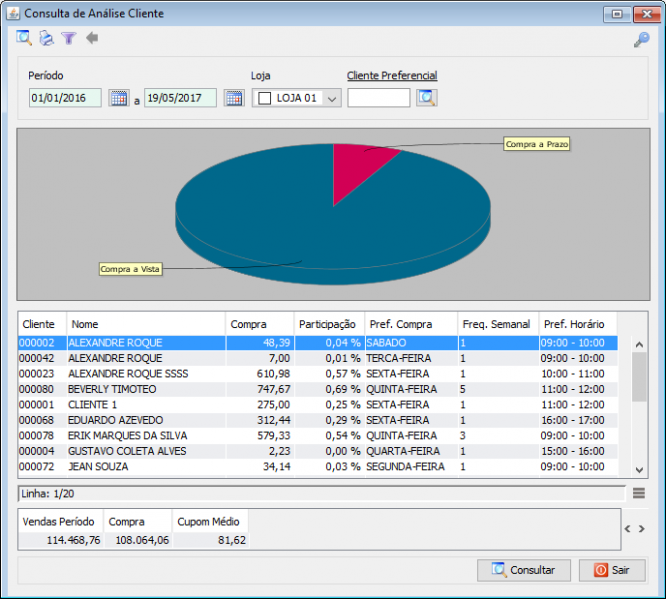Click the client code 000078 cell

(42, 435)
